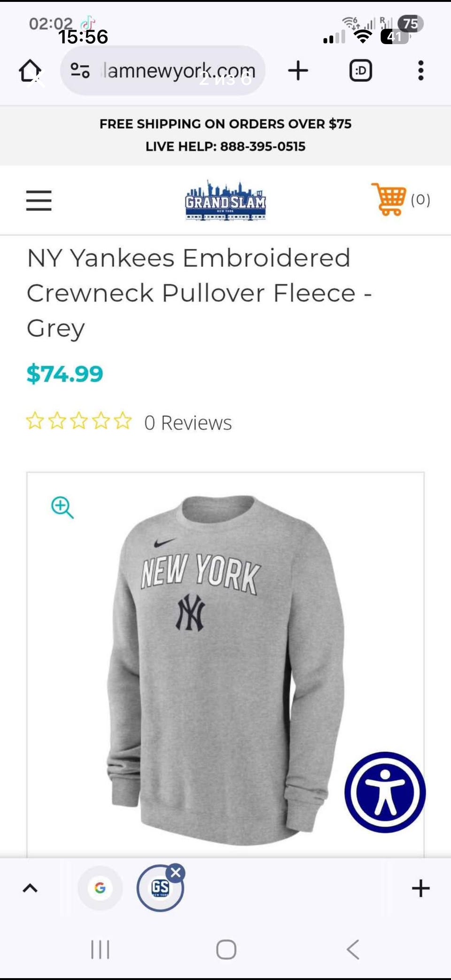Click the grey Yankees sweatshirt image
This screenshot has height=980, width=451.
pos(225,669)
